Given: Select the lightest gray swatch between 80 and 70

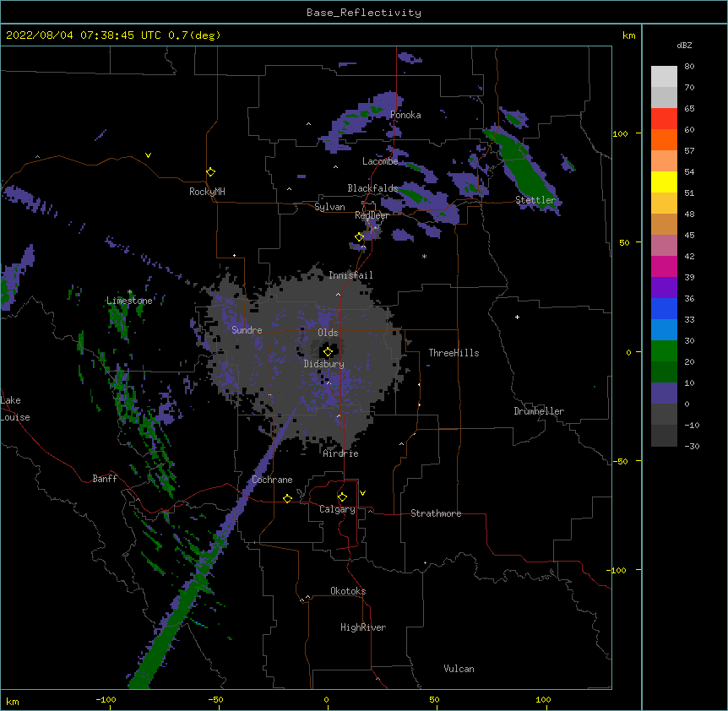Looking at the screenshot, I should (664, 77).
